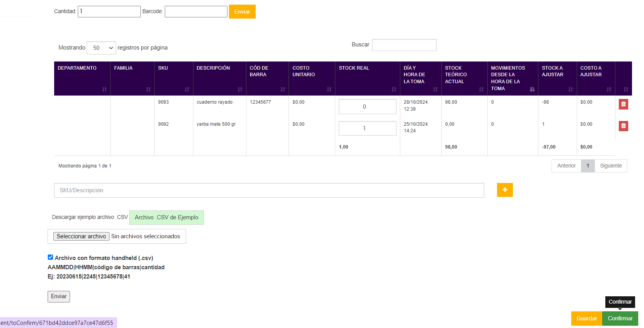Click the Siguiente pagination button
This screenshot has height=328, width=644.
pyautogui.click(x=611, y=166)
